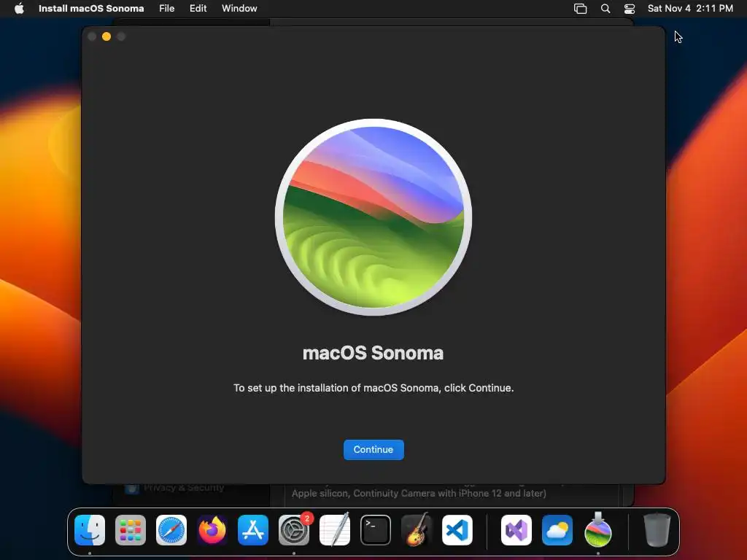Launch Terminal from the Dock
Viewport: 747px width, 560px height.
(x=376, y=530)
